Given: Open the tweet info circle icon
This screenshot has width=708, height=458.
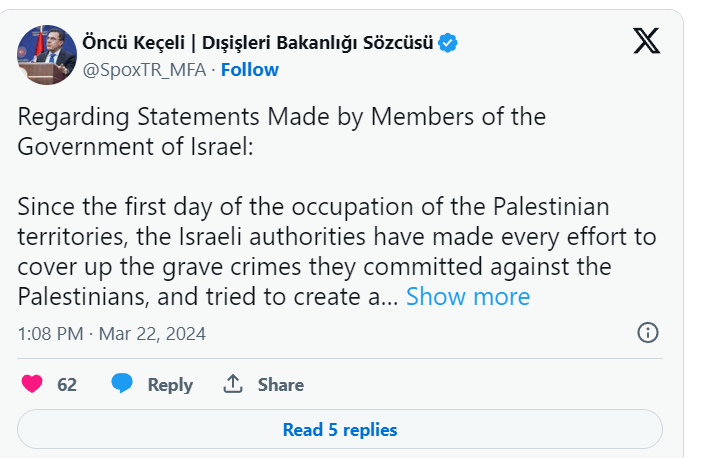Looking at the screenshot, I should point(647,333).
